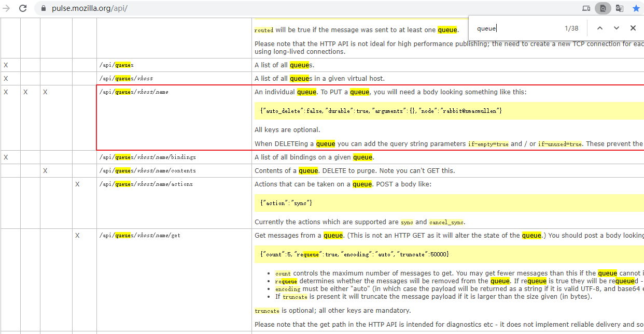This screenshot has width=644, height=334.
Task: Go forward with the browser navigation arrow
Action: tap(7, 8)
